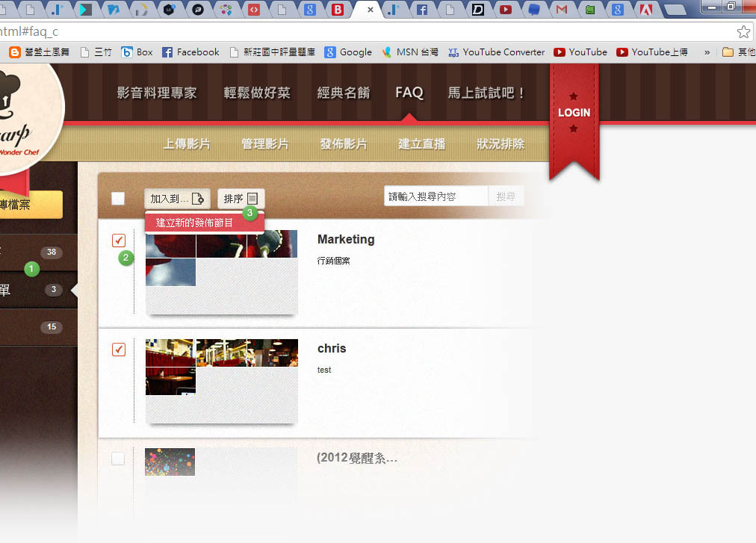
Task: Select the sidebar item with count 3
Action: [x=39, y=290]
